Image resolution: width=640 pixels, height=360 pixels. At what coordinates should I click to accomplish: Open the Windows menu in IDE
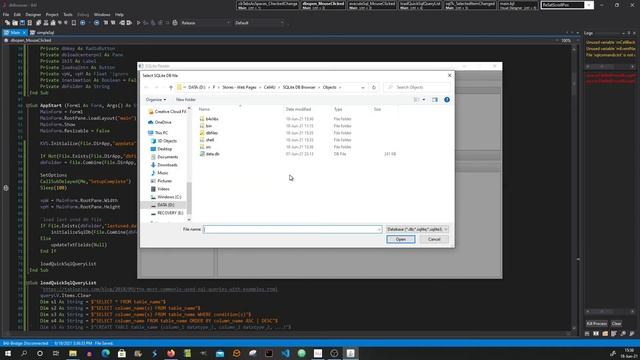point(102,15)
